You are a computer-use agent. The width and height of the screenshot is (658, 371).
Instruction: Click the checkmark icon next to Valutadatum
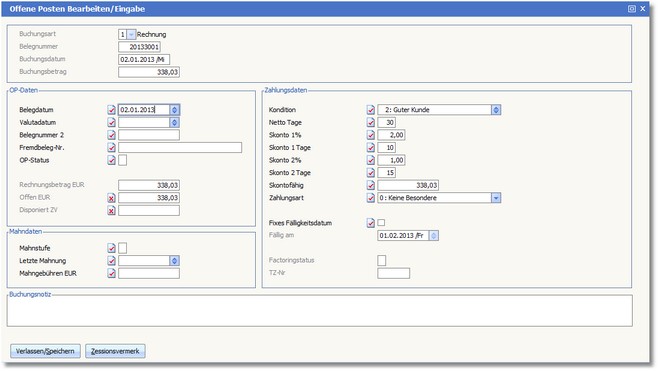111,123
